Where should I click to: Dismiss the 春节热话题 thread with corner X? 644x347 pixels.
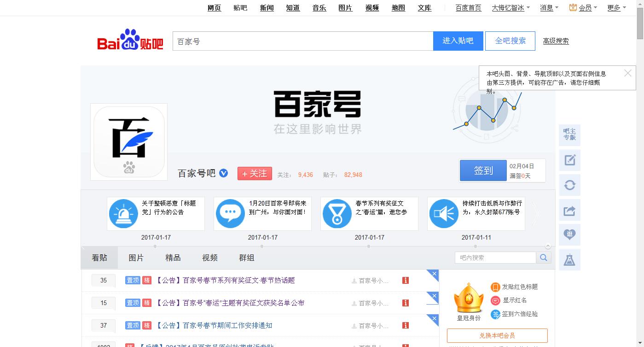tap(434, 274)
